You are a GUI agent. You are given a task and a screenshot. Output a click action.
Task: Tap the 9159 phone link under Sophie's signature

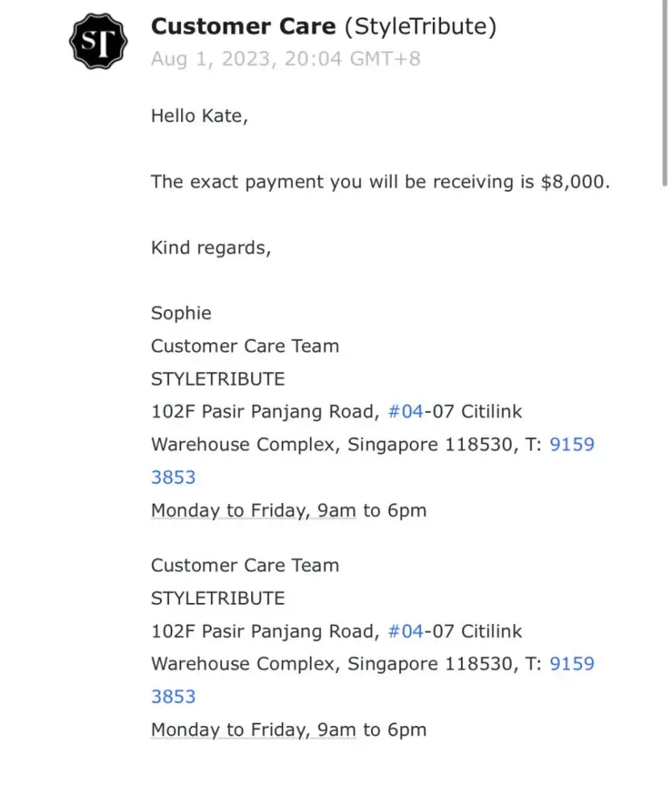point(571,444)
